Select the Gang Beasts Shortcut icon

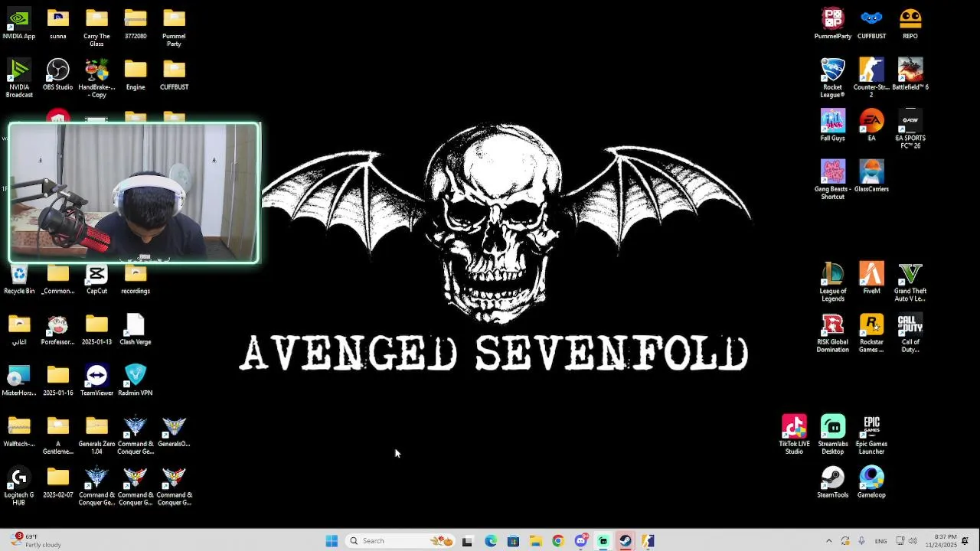[x=833, y=181]
